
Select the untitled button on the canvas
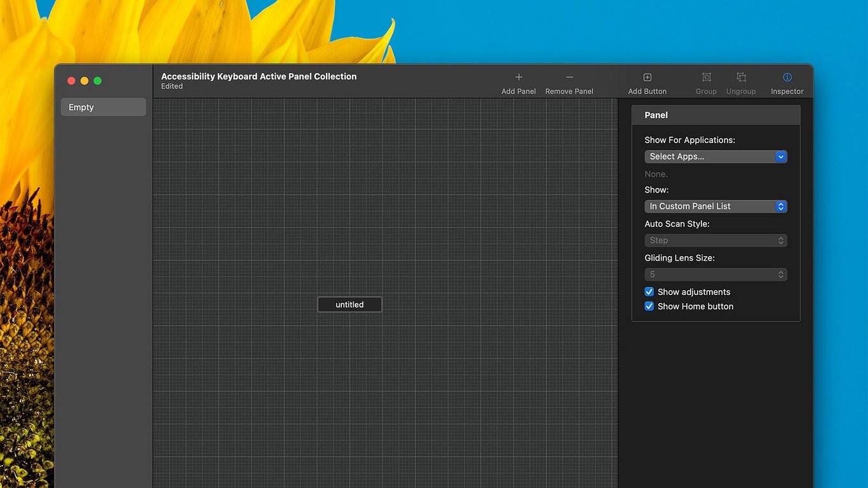[x=349, y=304]
